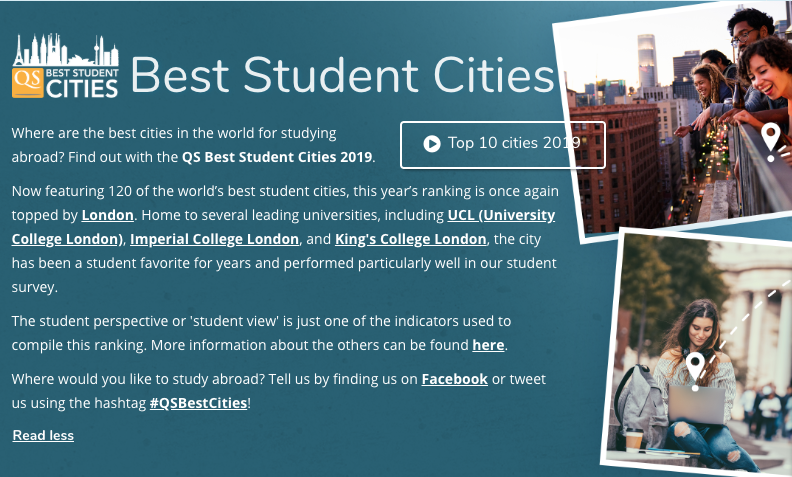Click the location pin on the rooftop photo
Image resolution: width=792 pixels, height=477 pixels.
pos(770,141)
